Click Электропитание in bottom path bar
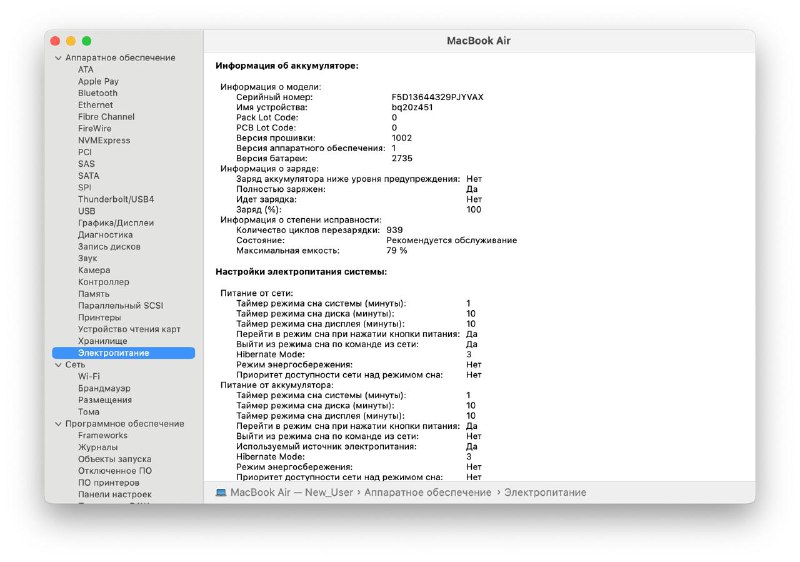The image size is (800, 562). point(545,493)
